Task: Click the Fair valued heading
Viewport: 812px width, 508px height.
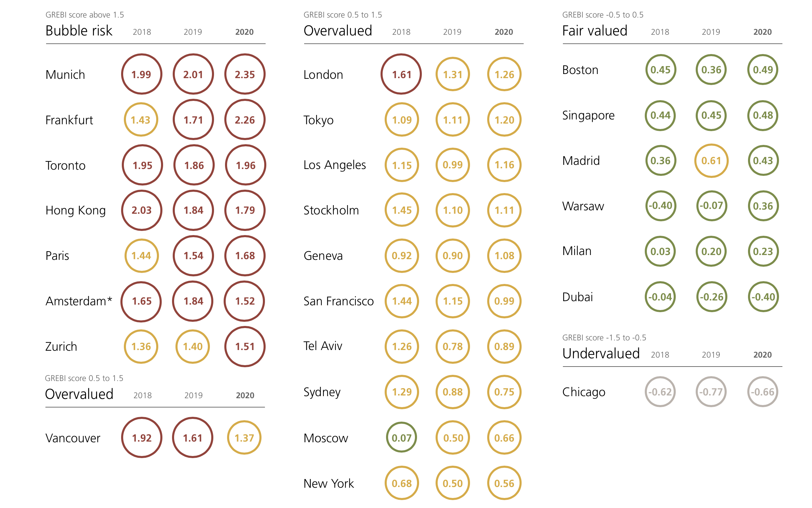Action: [x=595, y=31]
